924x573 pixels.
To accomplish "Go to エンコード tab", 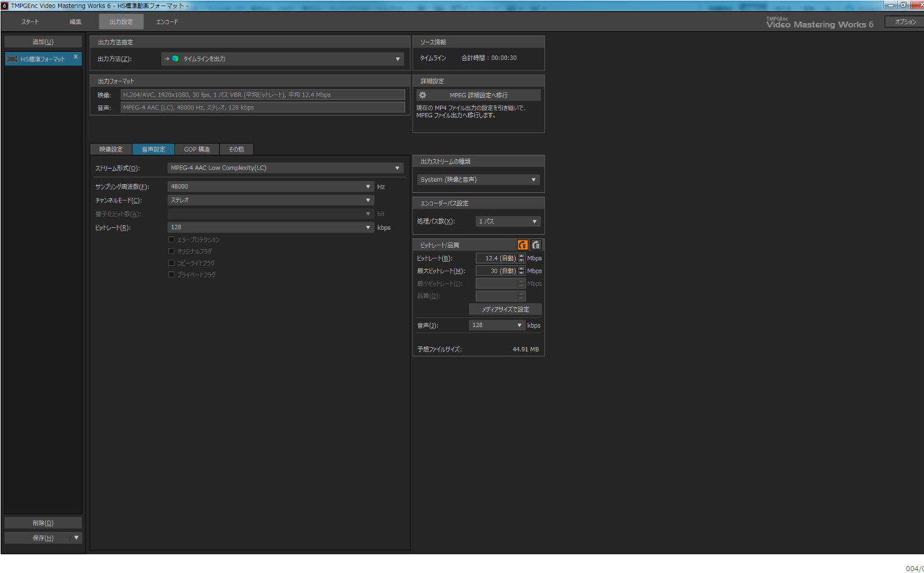I will click(167, 22).
